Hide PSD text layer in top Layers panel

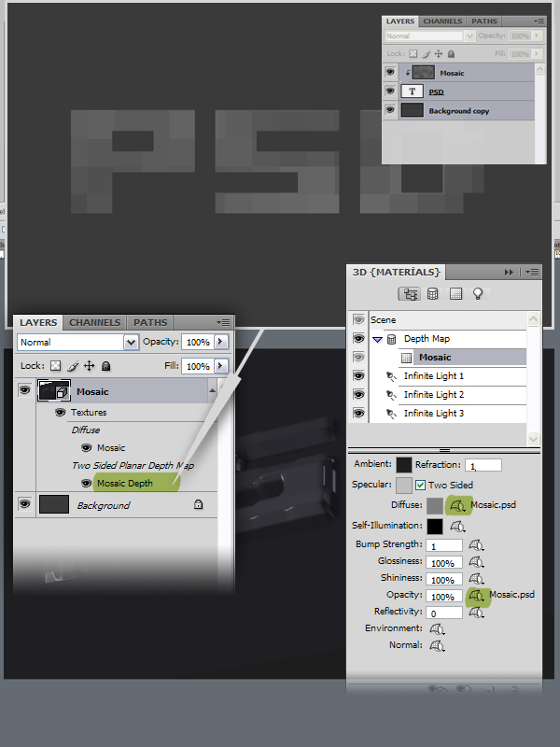point(390,91)
